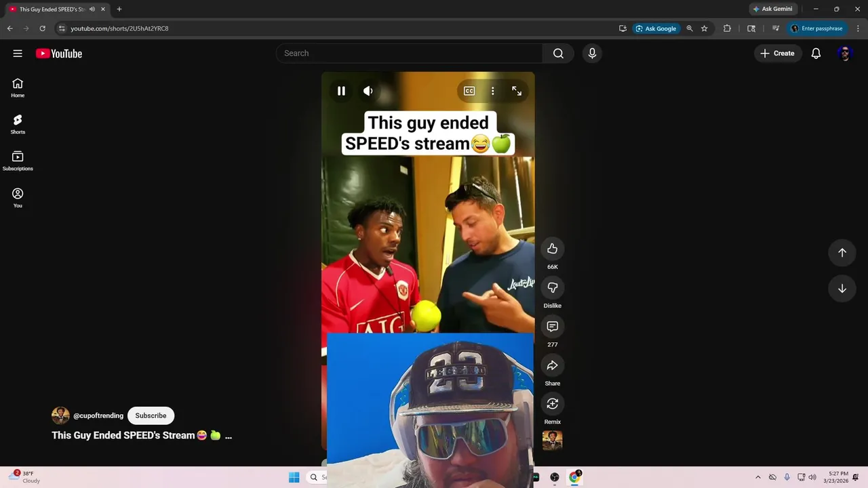This screenshot has width=868, height=488.
Task: Open the weather widget showing 38°F
Action: (24, 477)
